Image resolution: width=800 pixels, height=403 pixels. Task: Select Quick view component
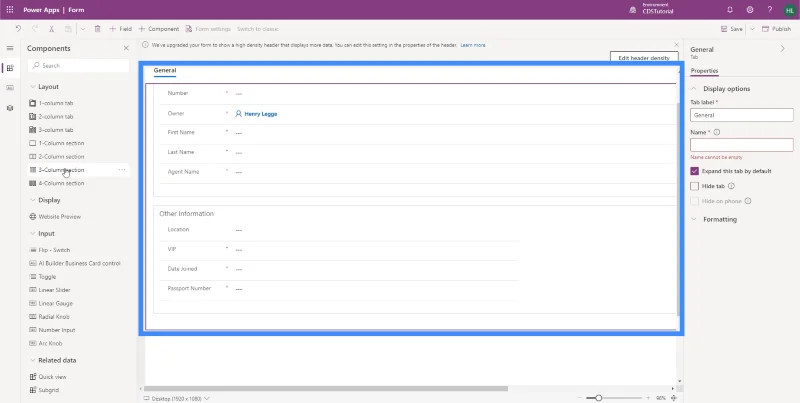pyautogui.click(x=48, y=376)
